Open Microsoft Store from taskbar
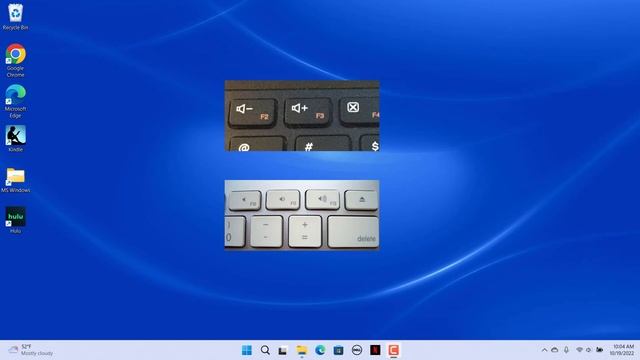The height and width of the screenshot is (360, 640). (x=338, y=350)
